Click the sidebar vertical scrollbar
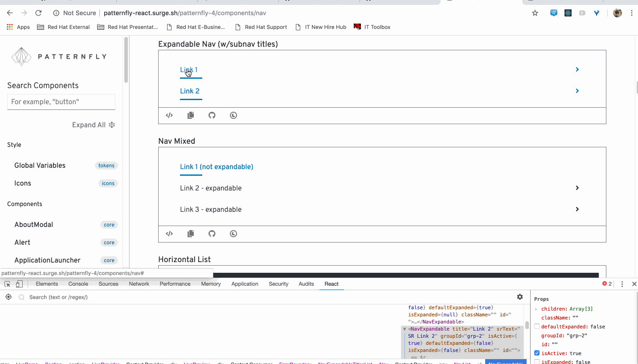This screenshot has width=638, height=364. pos(126,60)
